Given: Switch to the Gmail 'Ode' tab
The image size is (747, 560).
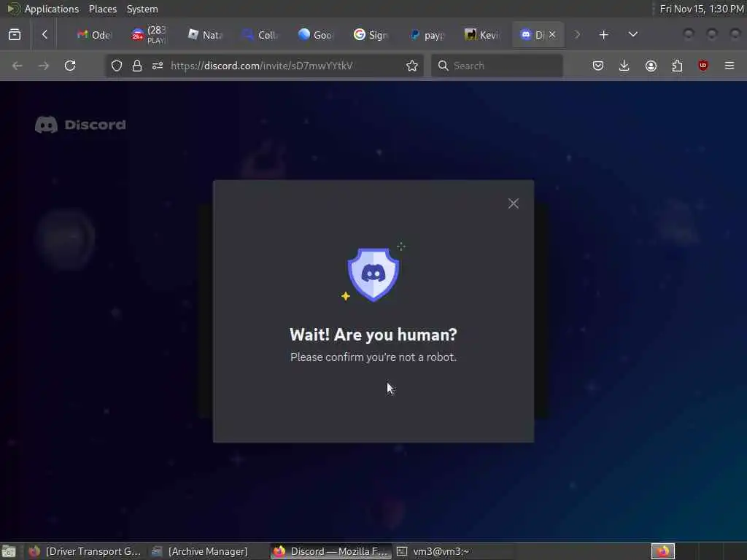Looking at the screenshot, I should tap(93, 35).
